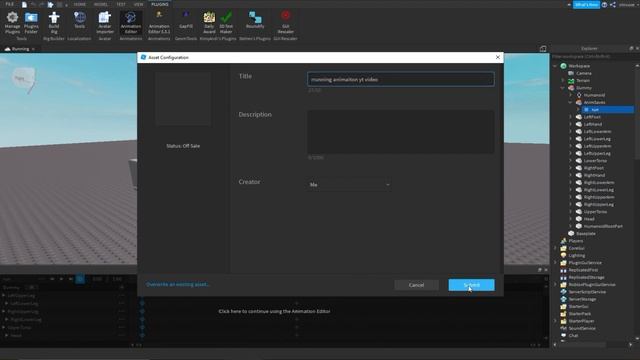
Task: Select the Lighting service in Explorer
Action: [577, 256]
